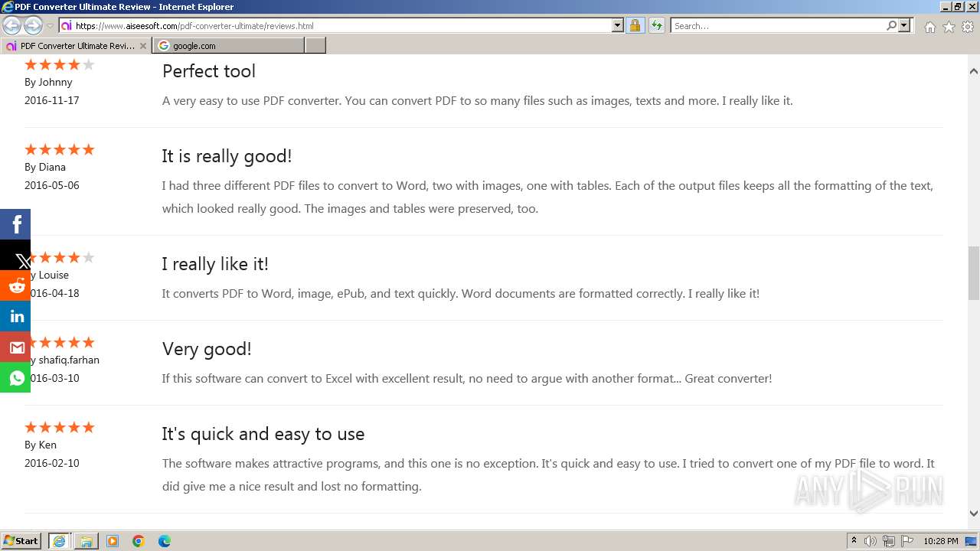Screen dimensions: 980x551
Task: Click the reviewer name "By Diana"
Action: (x=45, y=167)
